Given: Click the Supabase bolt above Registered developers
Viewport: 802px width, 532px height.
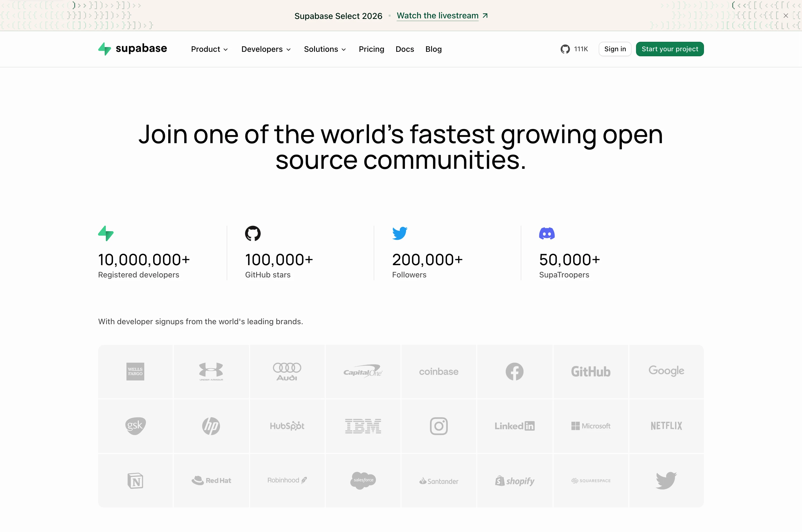Looking at the screenshot, I should 106,233.
